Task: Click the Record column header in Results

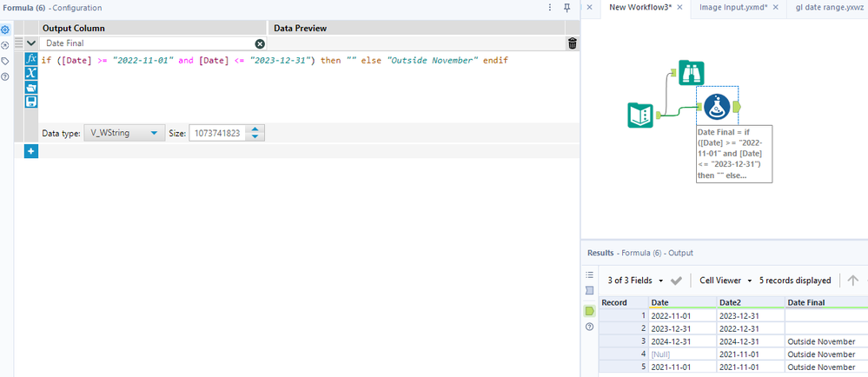Action: point(624,302)
